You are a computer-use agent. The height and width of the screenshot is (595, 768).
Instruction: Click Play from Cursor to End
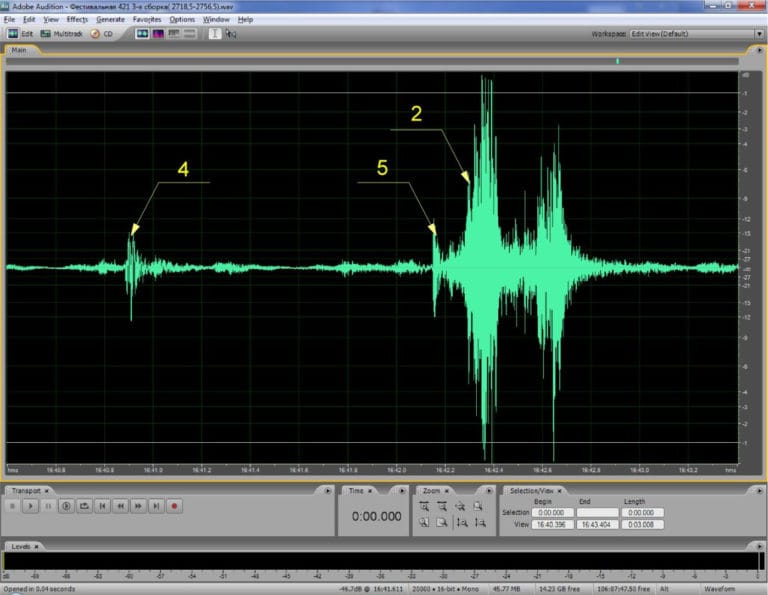pyautogui.click(x=66, y=506)
